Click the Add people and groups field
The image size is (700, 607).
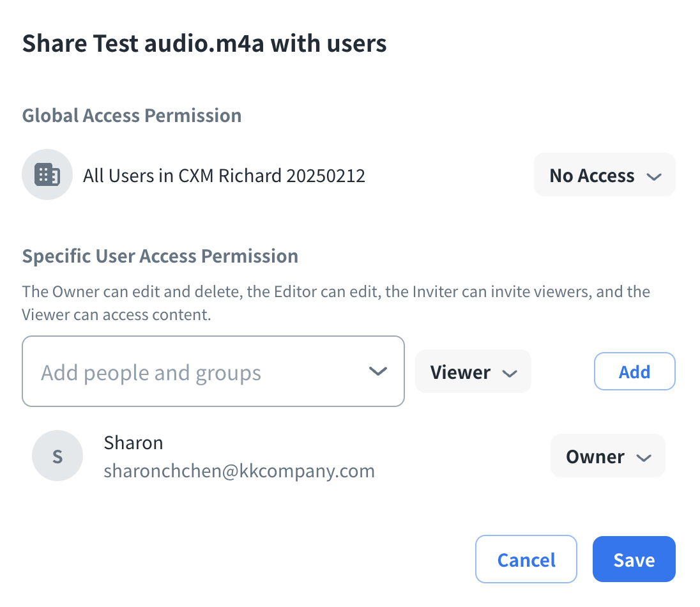[x=192, y=372]
